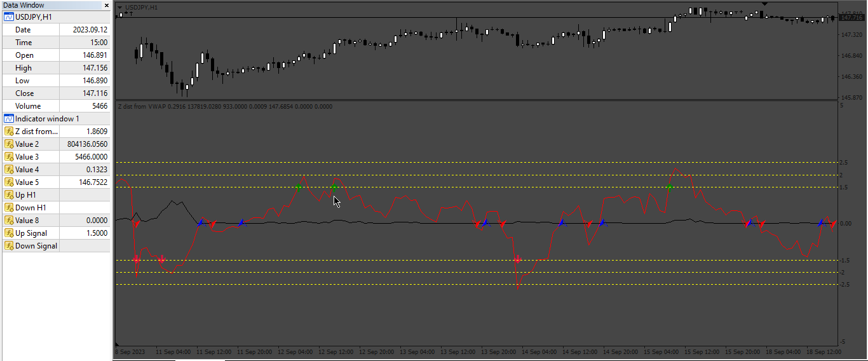Click the 146.840 price axis label

click(851, 56)
